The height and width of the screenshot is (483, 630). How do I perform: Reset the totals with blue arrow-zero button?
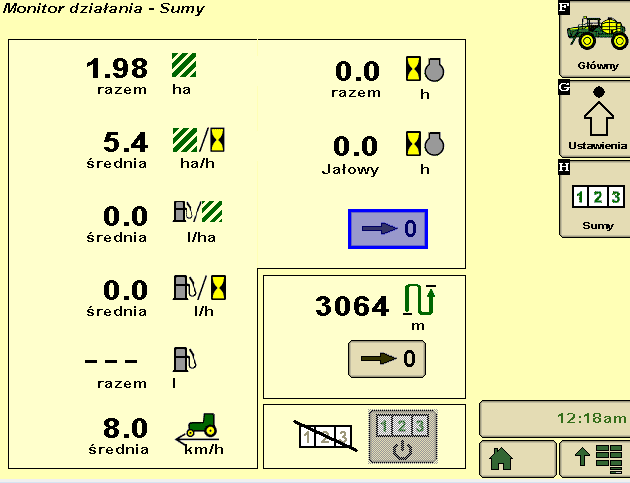(x=387, y=229)
